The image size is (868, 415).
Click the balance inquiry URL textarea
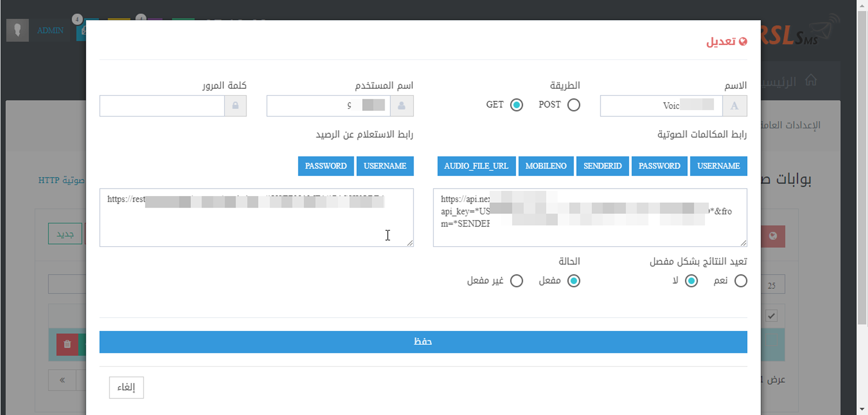(x=256, y=224)
